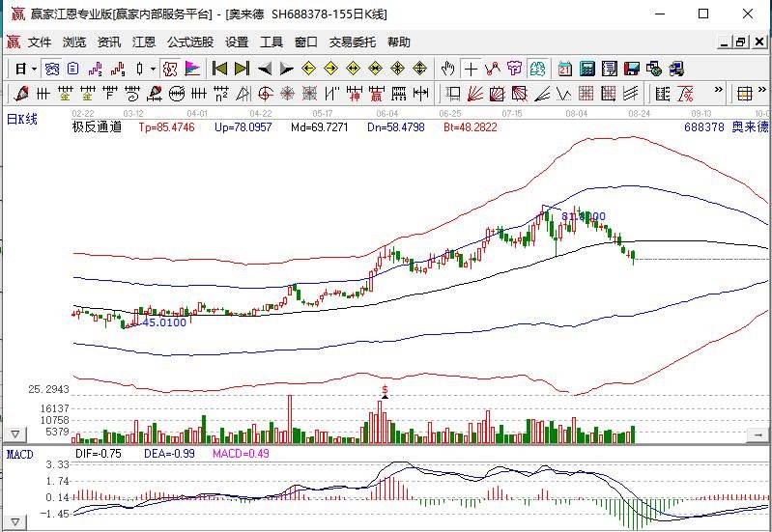
Task: Click yellow diamond right-arrow icon
Action: tap(330, 69)
